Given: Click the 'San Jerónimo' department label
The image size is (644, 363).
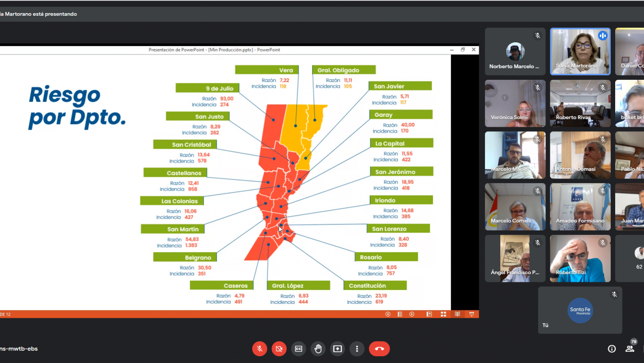Looking at the screenshot, I should (401, 171).
